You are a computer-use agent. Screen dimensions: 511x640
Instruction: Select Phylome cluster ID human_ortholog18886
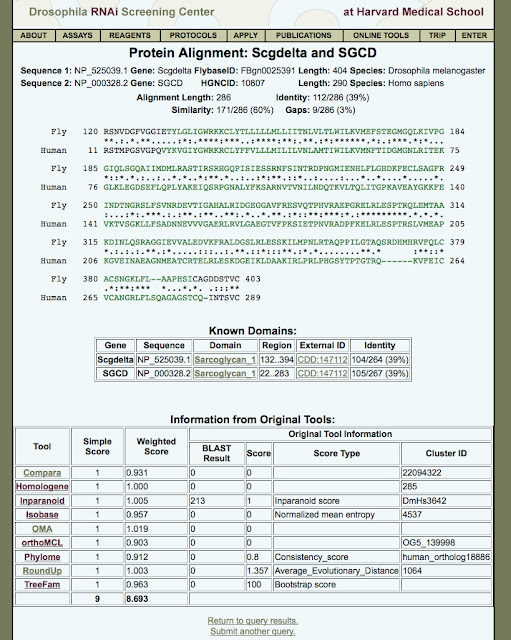[446, 557]
